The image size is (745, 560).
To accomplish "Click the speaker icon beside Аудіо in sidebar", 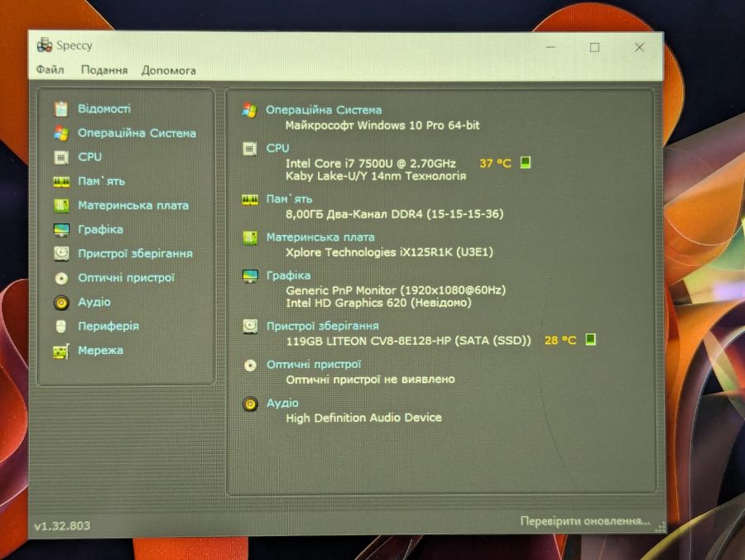I will (61, 302).
